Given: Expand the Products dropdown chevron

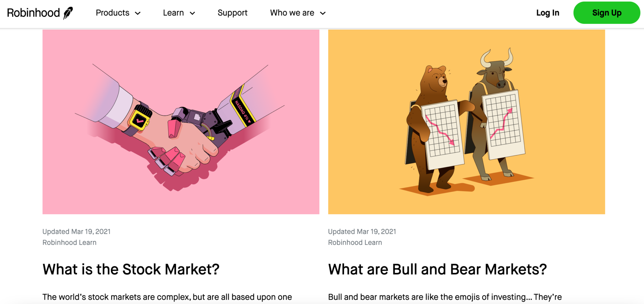Looking at the screenshot, I should click(x=138, y=13).
